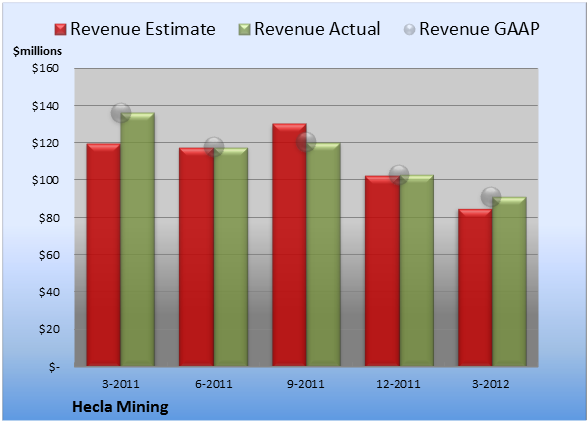Click the '$millions' axis title
Image resolution: width=588 pixels, height=422 pixels.
tap(37, 51)
